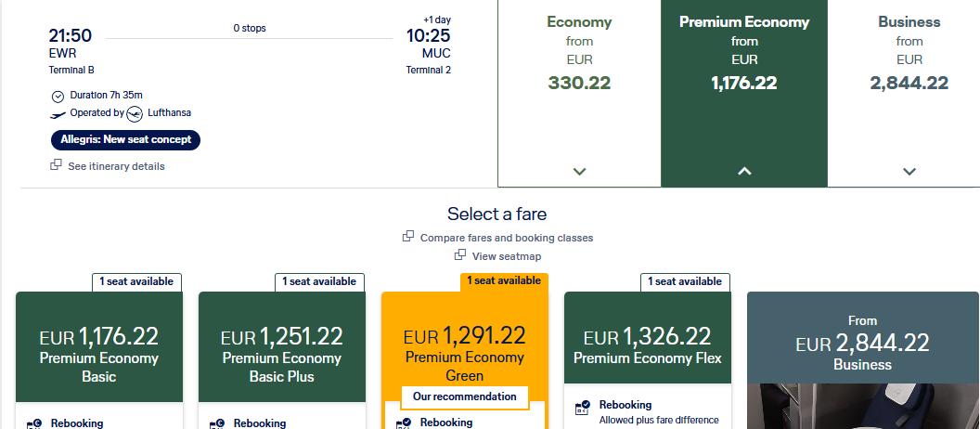Click the Lufthansa crane logo icon
The image size is (980, 429).
click(135, 114)
